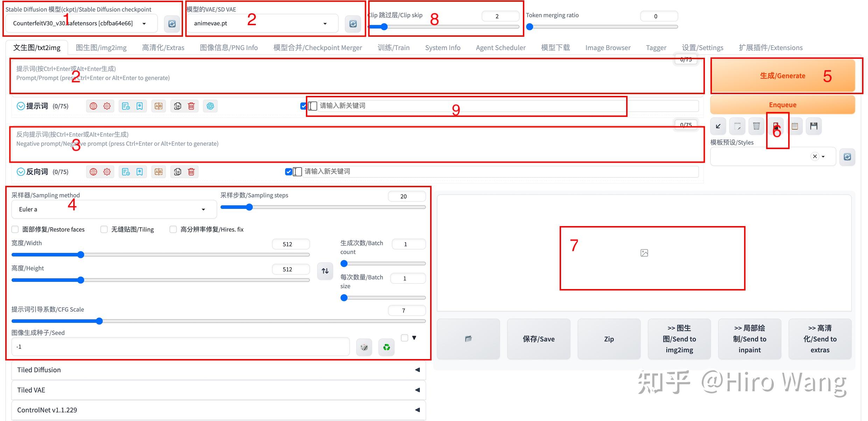Open the 扩展插件/Extensions tab
This screenshot has width=868, height=421.
(771, 48)
